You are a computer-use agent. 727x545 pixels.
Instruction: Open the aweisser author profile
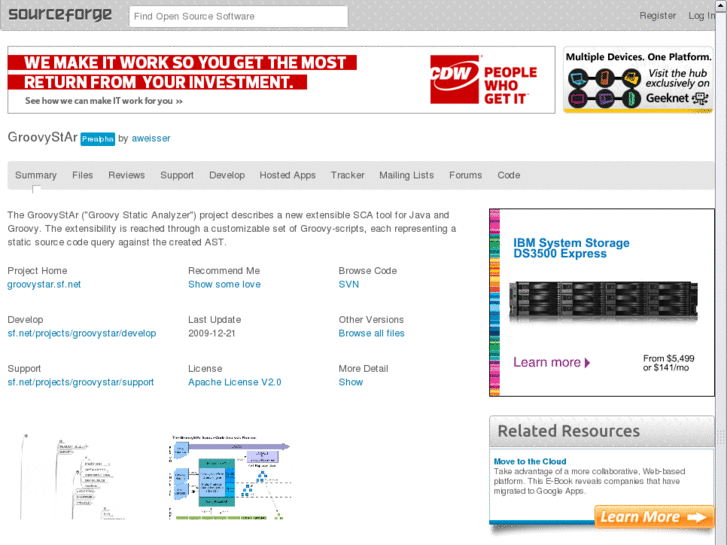[x=151, y=138]
